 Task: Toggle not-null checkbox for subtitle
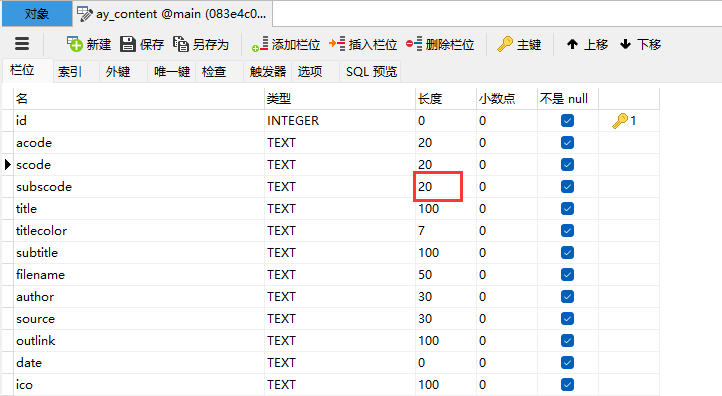[567, 252]
